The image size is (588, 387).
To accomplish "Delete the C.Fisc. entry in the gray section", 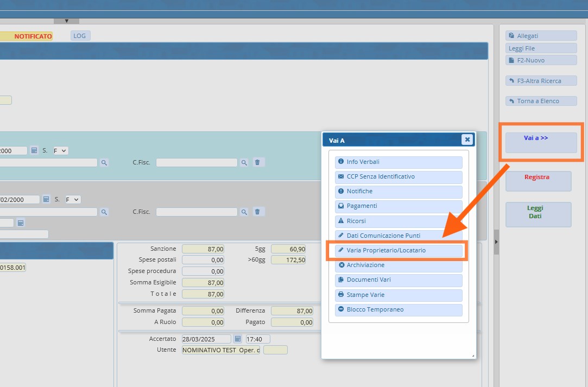I will pos(257,212).
